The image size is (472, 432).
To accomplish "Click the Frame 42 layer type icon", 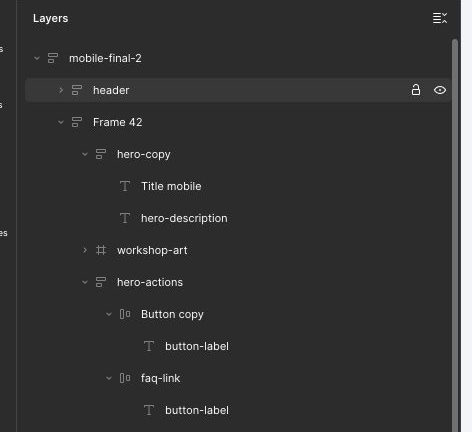I will tap(77, 122).
